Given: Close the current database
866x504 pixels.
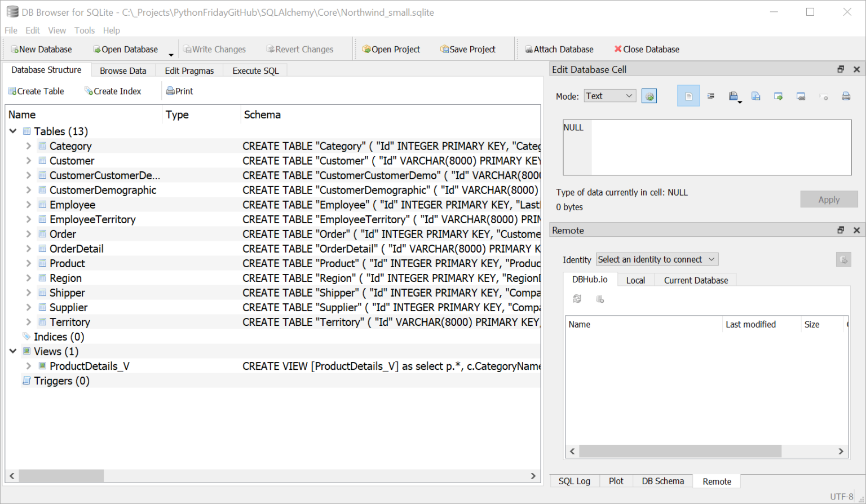Looking at the screenshot, I should [647, 49].
